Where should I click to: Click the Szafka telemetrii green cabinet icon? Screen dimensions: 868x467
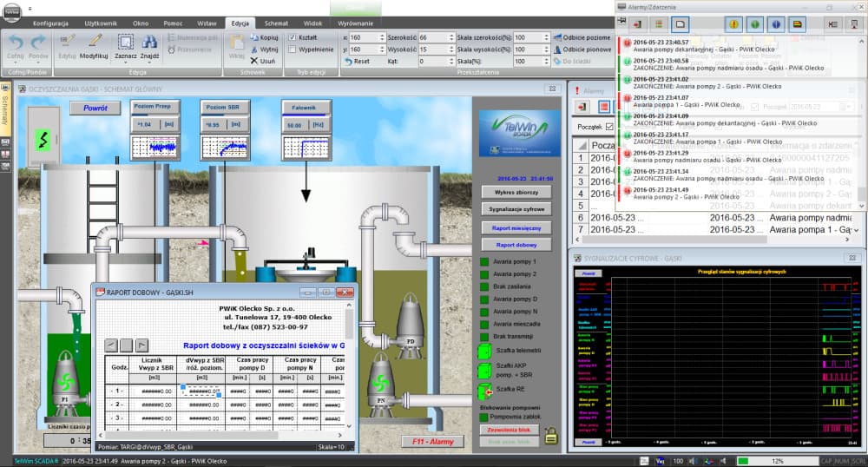485,351
